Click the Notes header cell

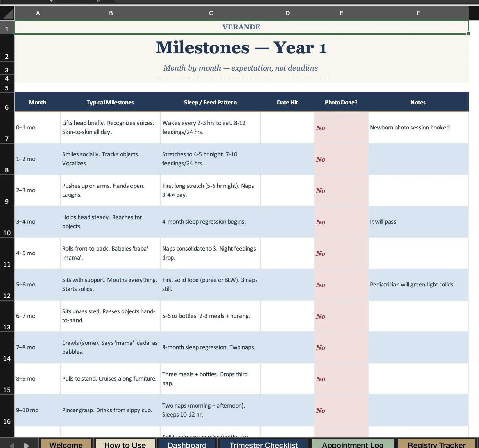[418, 102]
